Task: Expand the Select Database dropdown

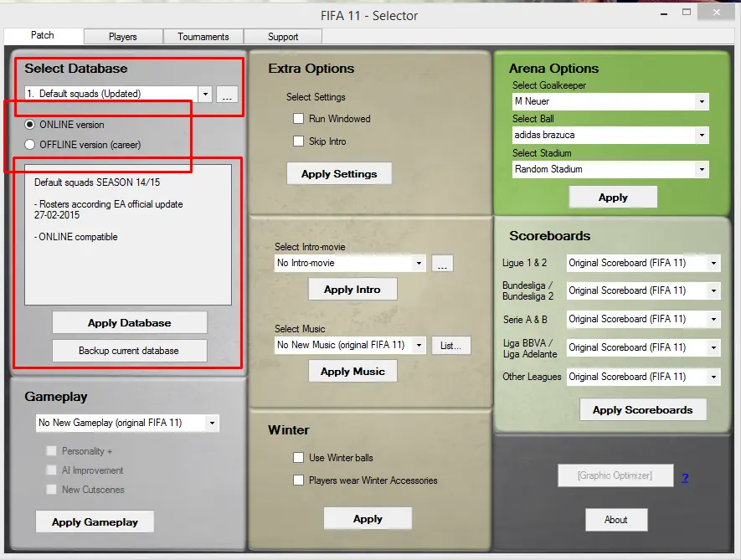Action: tap(205, 94)
